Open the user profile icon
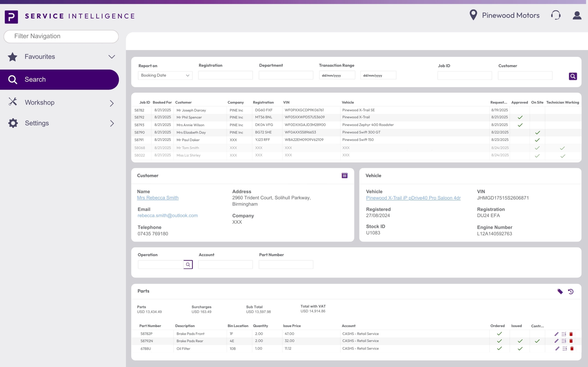This screenshot has width=588, height=367. point(577,15)
